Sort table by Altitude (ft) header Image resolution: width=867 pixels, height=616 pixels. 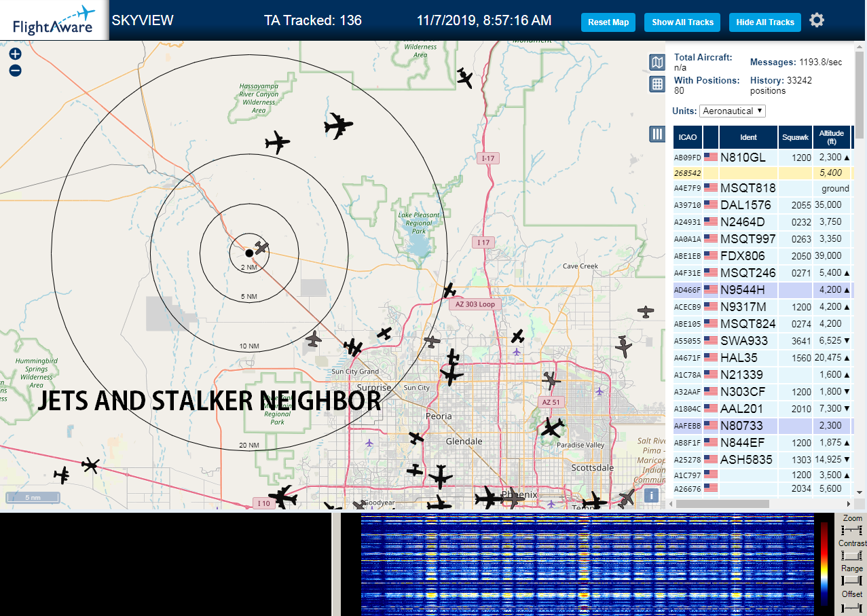[x=831, y=137]
